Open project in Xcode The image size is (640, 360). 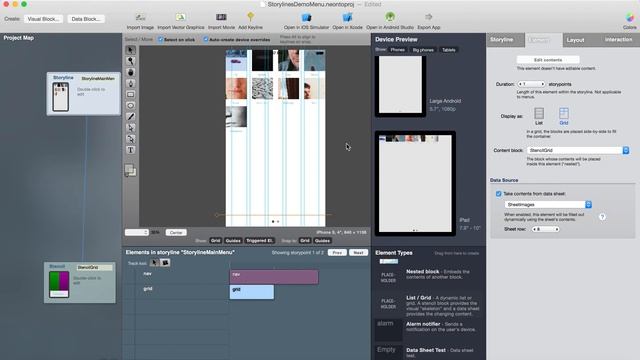[347, 21]
